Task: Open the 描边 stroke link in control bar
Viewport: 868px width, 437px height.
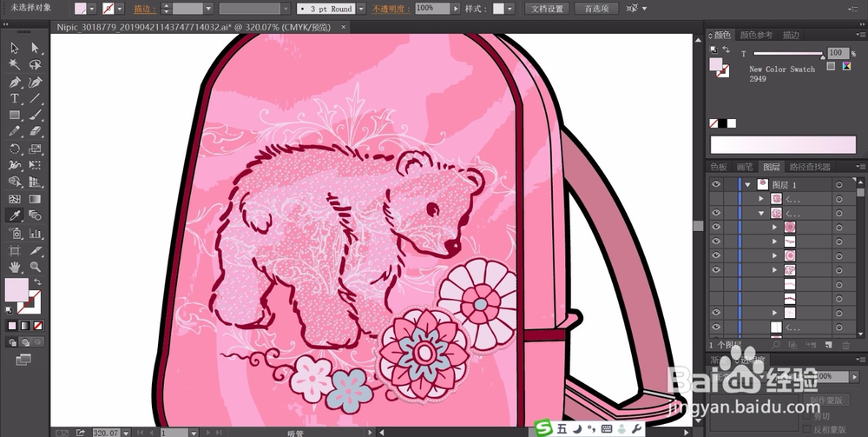Action: tap(145, 9)
